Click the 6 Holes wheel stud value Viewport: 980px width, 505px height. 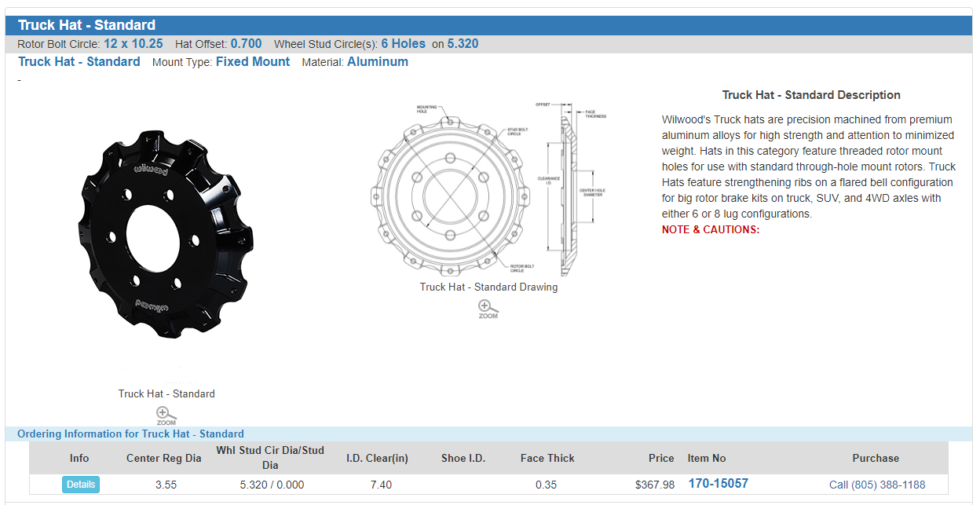click(x=404, y=44)
